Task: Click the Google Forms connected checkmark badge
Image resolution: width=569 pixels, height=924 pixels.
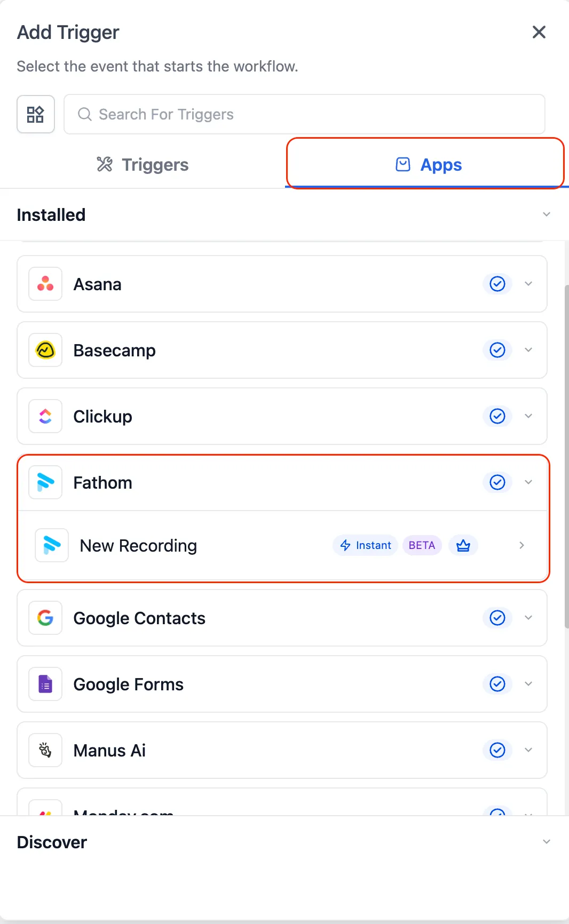Action: coord(497,684)
